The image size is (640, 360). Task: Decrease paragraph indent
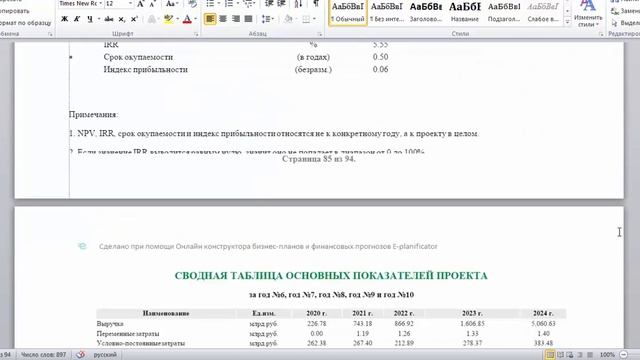(x=269, y=4)
